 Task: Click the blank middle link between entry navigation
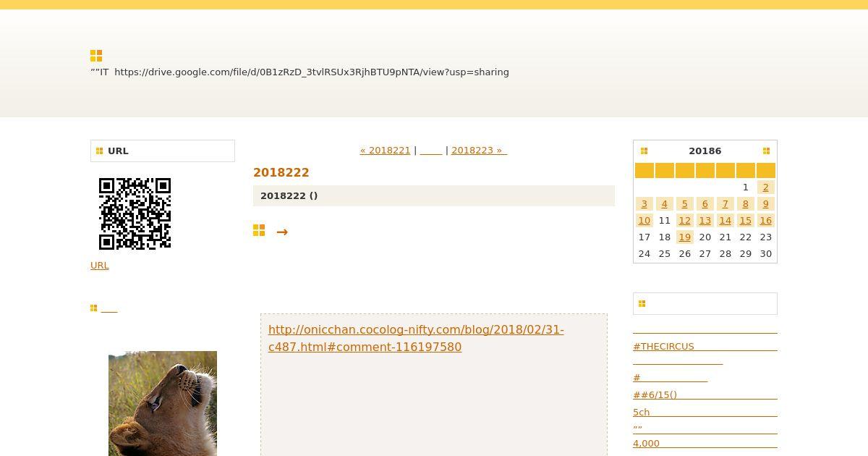431,151
